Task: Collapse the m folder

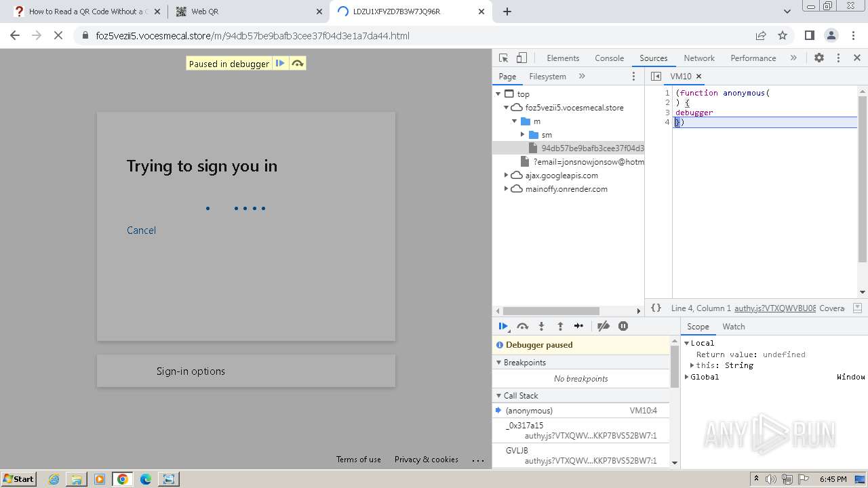Action: coord(514,121)
